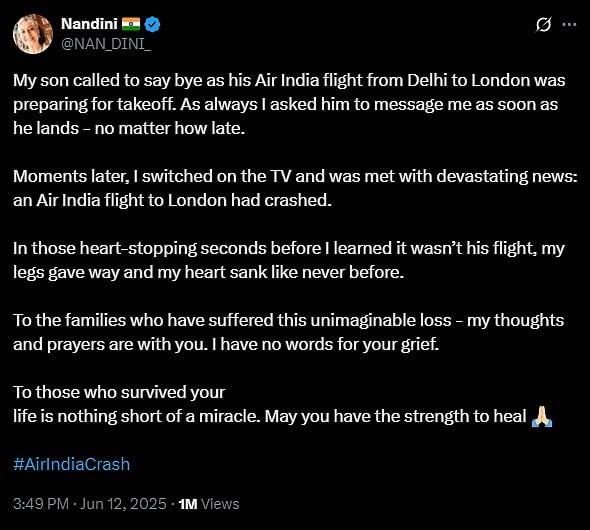The width and height of the screenshot is (590, 530).
Task: Click the line beginning 'My son called'
Action: point(289,80)
